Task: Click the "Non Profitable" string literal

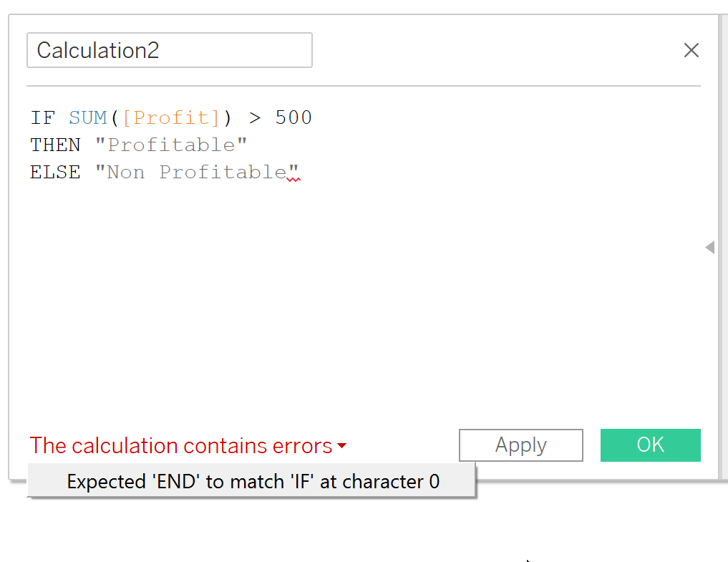Action: pyautogui.click(x=197, y=172)
